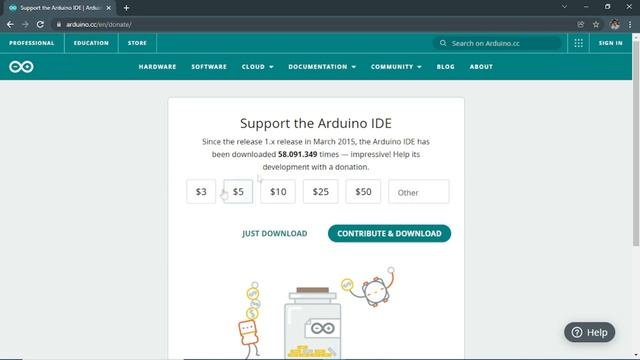This screenshot has height=360, width=640.
Task: Click the Other amount field
Action: tap(419, 191)
